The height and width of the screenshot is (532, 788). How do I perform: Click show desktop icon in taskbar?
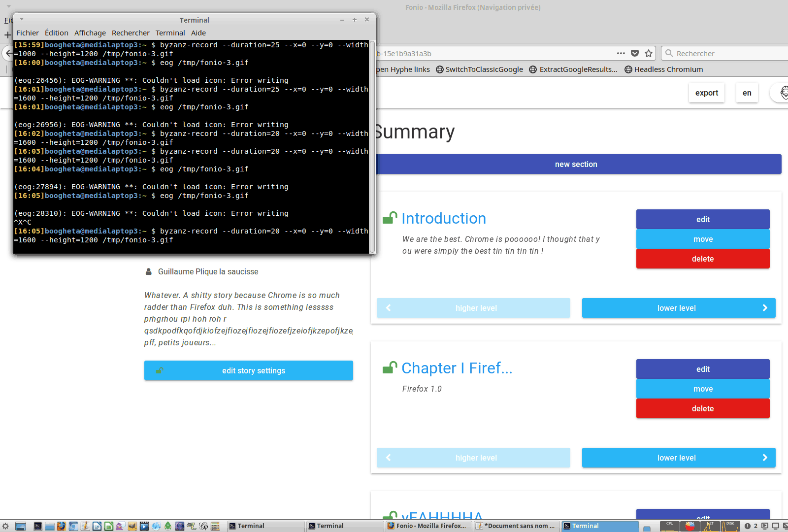pyautogui.click(x=21, y=526)
